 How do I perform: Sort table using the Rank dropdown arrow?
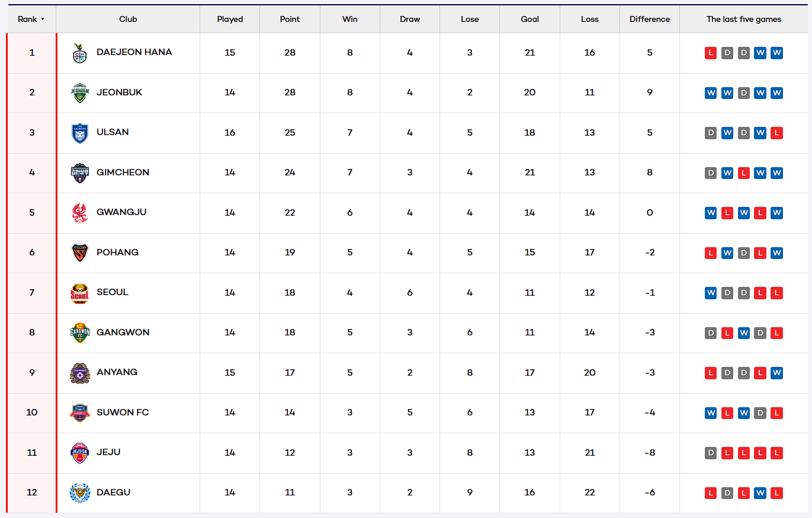coord(43,20)
